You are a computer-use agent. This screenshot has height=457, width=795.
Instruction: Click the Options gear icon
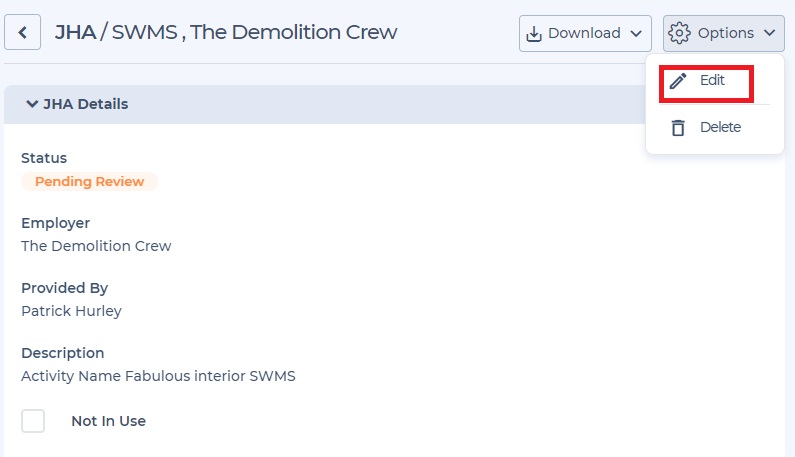pyautogui.click(x=679, y=33)
